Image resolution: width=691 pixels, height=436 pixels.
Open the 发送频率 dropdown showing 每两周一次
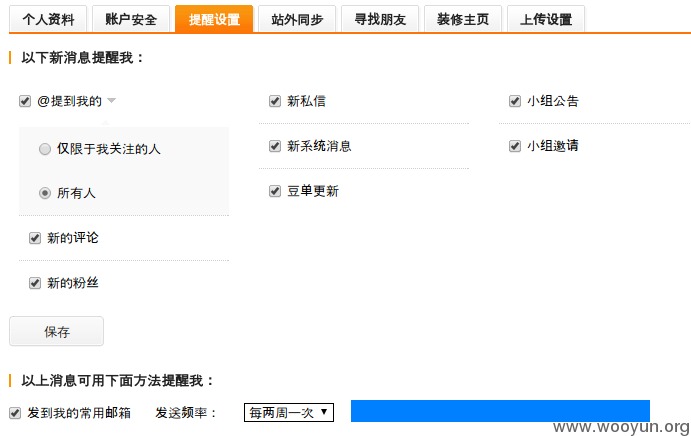tap(289, 412)
